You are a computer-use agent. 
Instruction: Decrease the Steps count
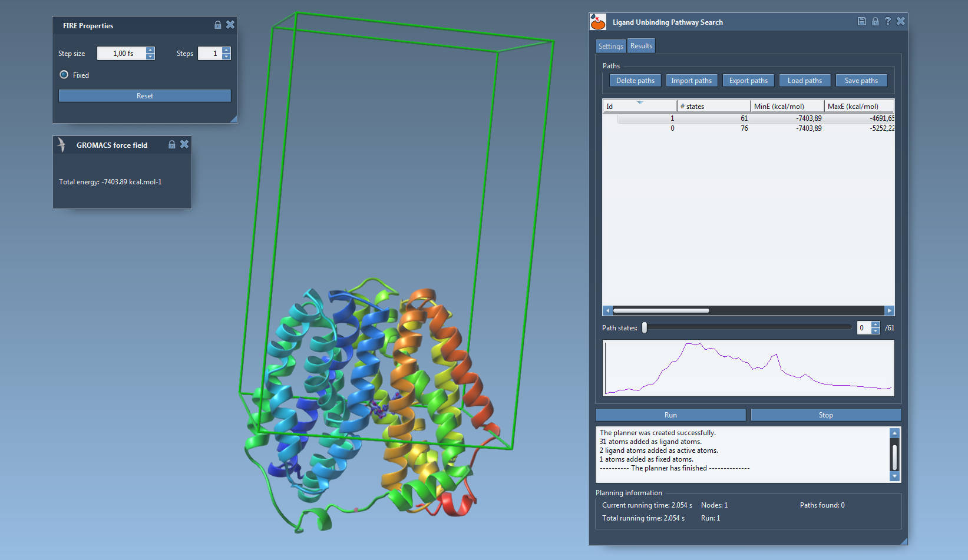pos(226,57)
